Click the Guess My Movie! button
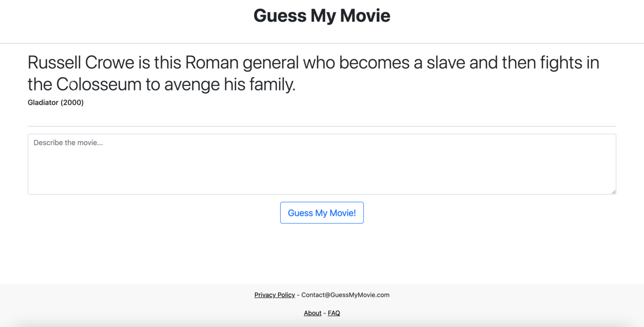The image size is (644, 327). [x=322, y=213]
